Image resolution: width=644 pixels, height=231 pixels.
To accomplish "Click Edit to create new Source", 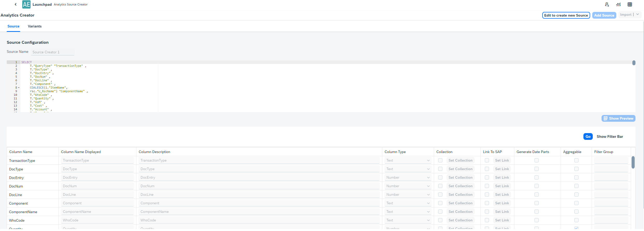I will pyautogui.click(x=566, y=15).
